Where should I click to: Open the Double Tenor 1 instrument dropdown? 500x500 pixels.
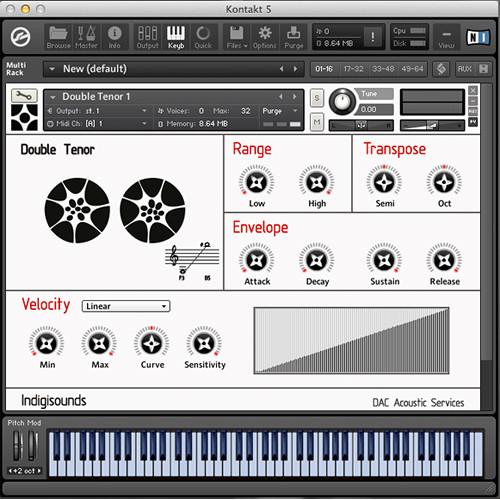(x=53, y=97)
